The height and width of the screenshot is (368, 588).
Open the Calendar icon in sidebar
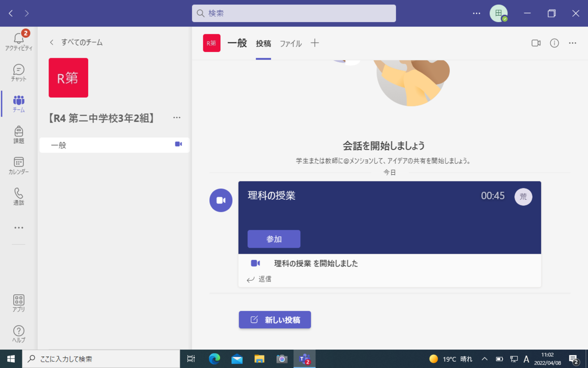(x=19, y=165)
